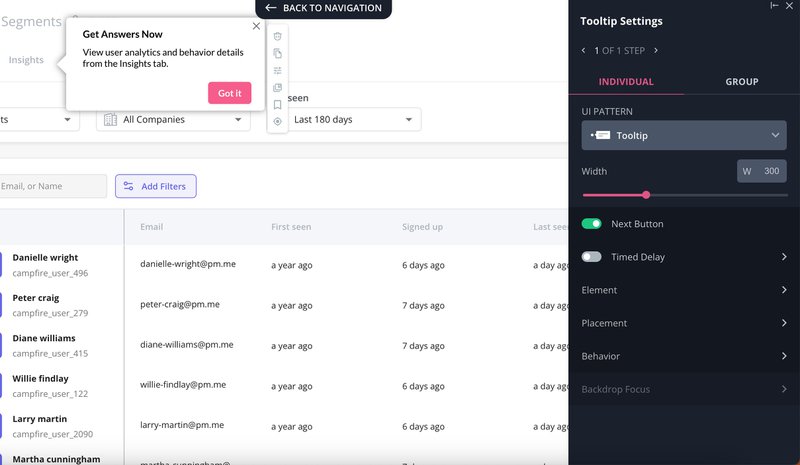Click the filter sliders icon in Add Filters
This screenshot has height=465, width=800.
point(129,186)
